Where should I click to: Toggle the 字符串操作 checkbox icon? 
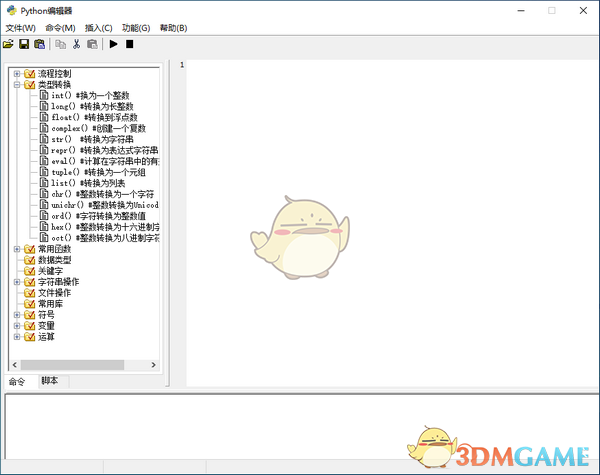tap(29, 282)
